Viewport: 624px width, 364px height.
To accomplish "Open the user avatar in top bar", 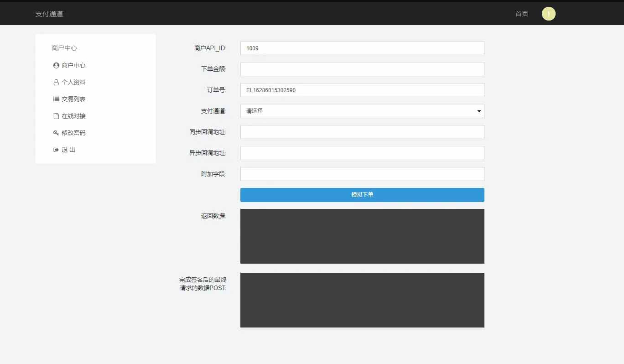I will coord(548,13).
